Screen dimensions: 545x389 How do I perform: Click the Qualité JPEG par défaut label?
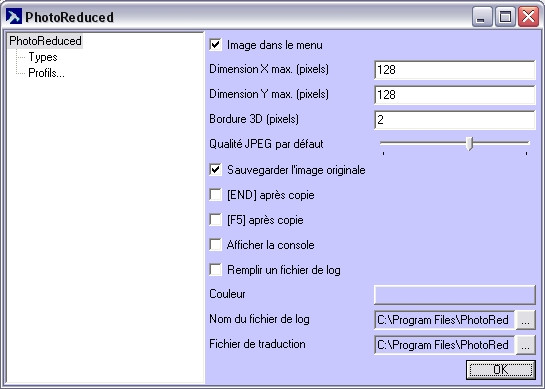[266, 144]
